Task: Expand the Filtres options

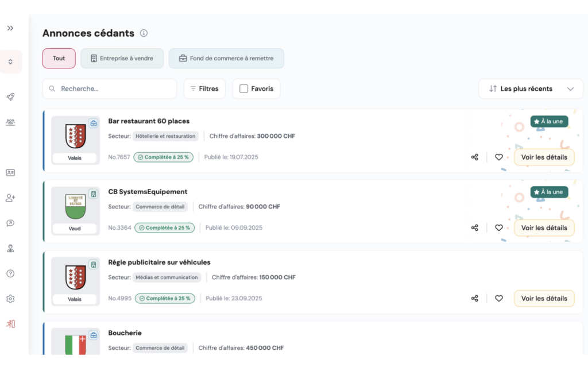Action: [x=204, y=89]
